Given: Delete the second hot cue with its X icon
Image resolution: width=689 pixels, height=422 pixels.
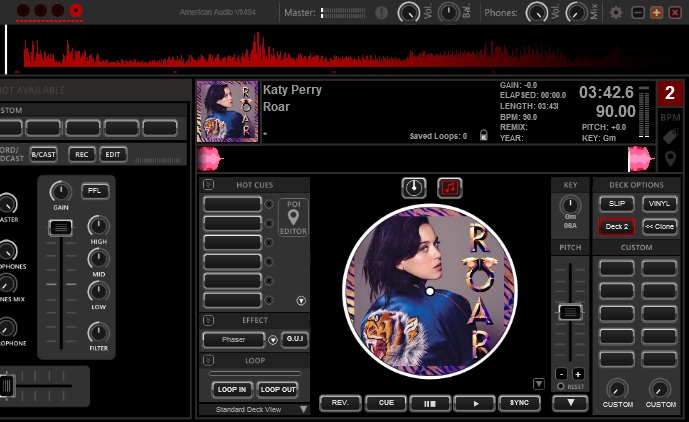Looking at the screenshot, I should pyautogui.click(x=269, y=223).
